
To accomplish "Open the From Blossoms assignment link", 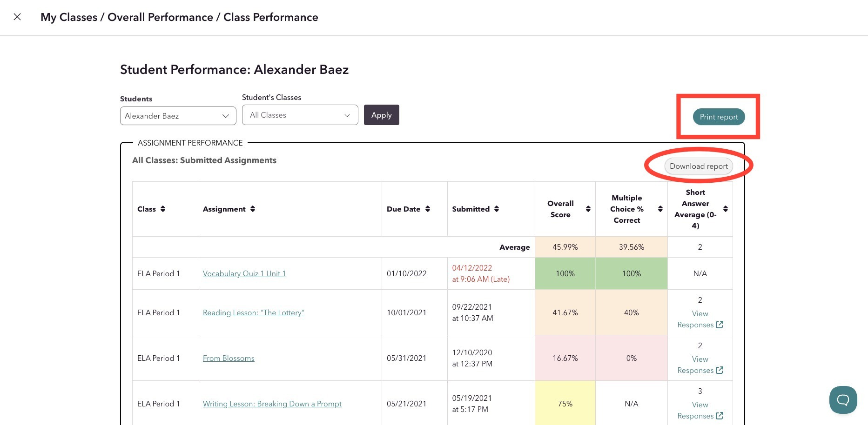I will [229, 358].
